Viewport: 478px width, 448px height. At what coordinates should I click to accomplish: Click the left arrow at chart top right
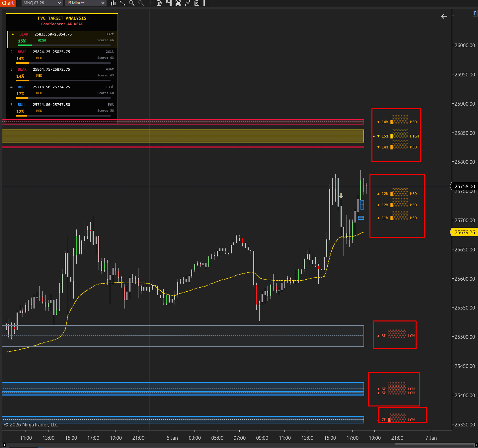(444, 16)
